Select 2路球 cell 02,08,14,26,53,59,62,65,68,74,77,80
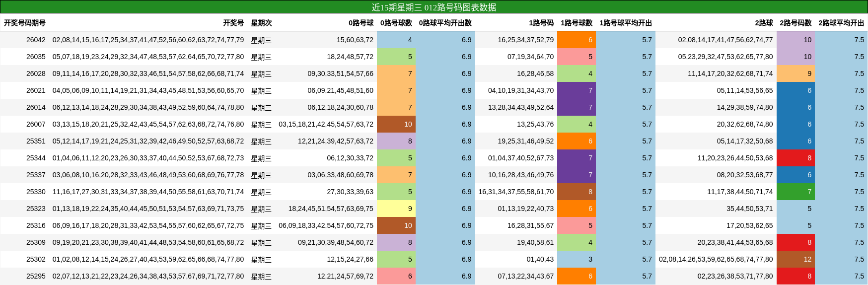 [x=716, y=259]
